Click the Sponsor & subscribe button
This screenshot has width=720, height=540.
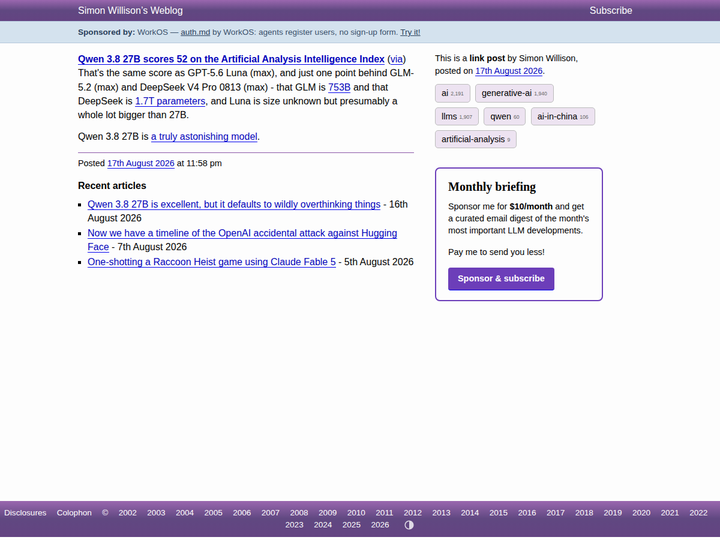[x=501, y=279]
